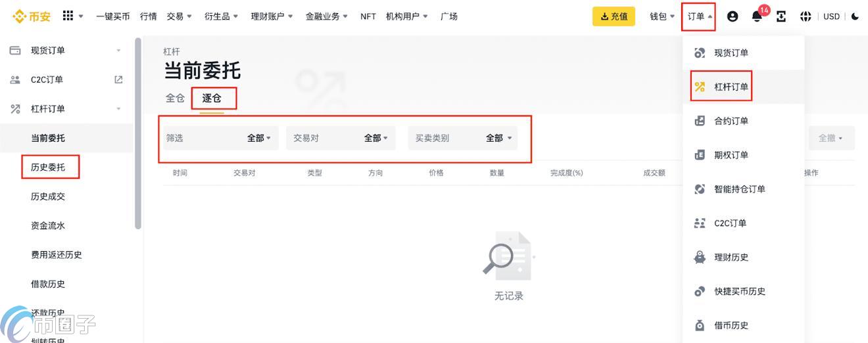The height and width of the screenshot is (343, 868).
Task: Choose 合约订单 text in dropdown menu
Action: tap(731, 121)
